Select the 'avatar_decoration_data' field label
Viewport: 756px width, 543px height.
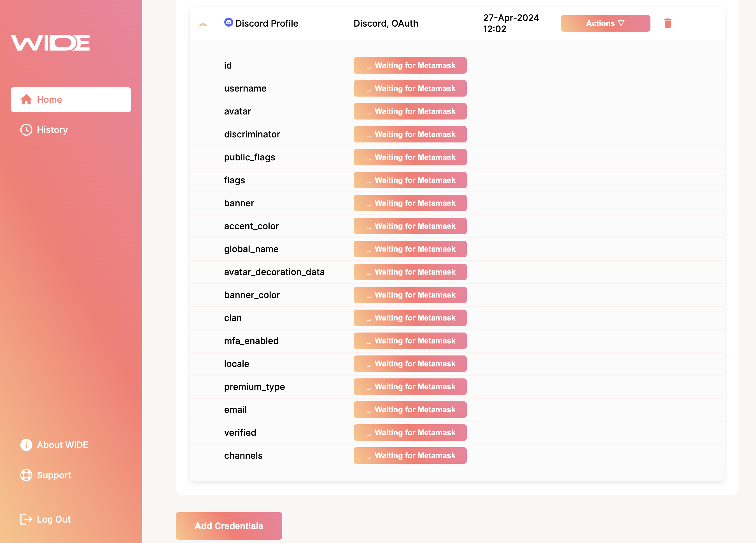point(274,272)
